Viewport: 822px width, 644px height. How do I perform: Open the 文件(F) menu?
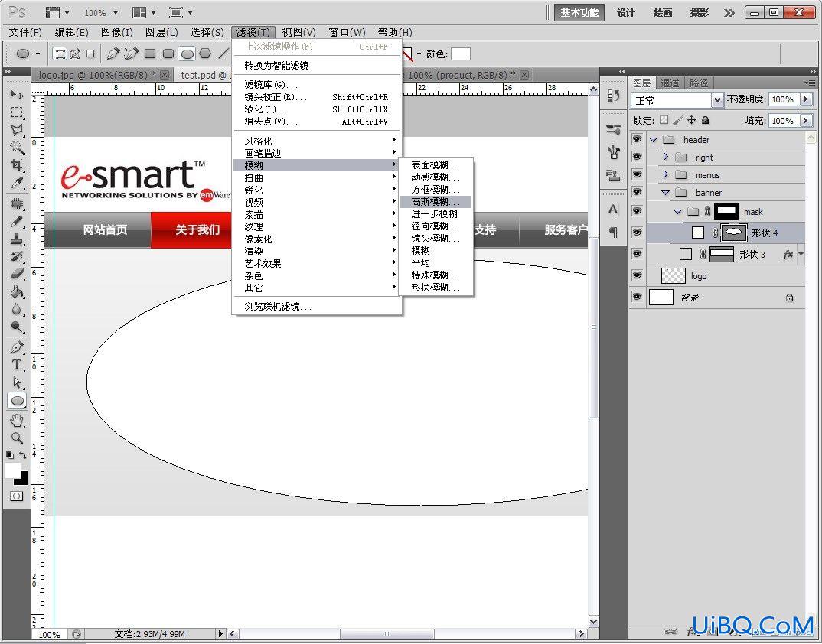[x=25, y=32]
